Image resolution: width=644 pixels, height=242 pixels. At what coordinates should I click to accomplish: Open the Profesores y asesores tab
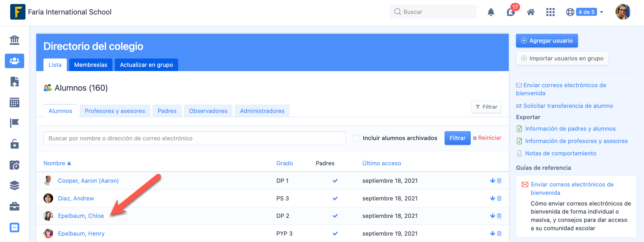[115, 111]
